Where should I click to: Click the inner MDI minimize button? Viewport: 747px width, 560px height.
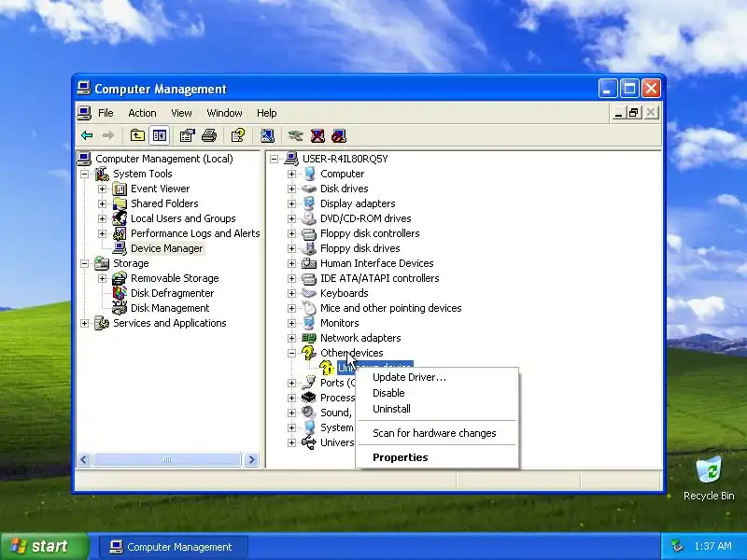618,113
